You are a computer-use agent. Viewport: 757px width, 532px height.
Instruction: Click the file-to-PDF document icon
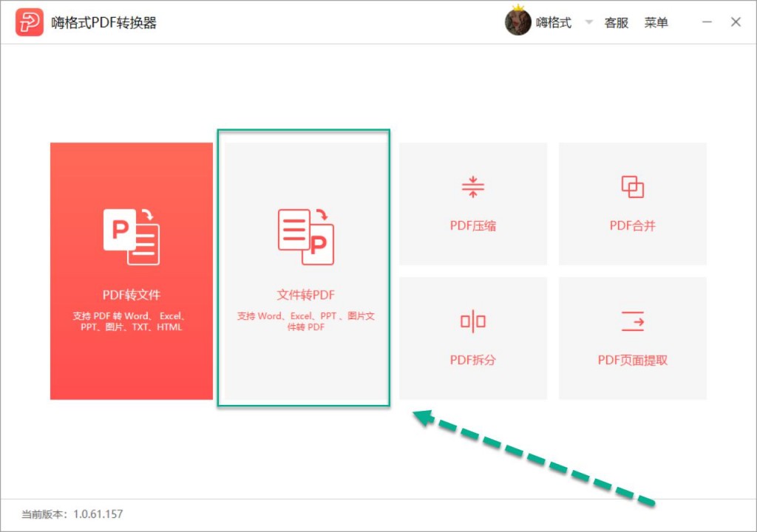tap(306, 236)
